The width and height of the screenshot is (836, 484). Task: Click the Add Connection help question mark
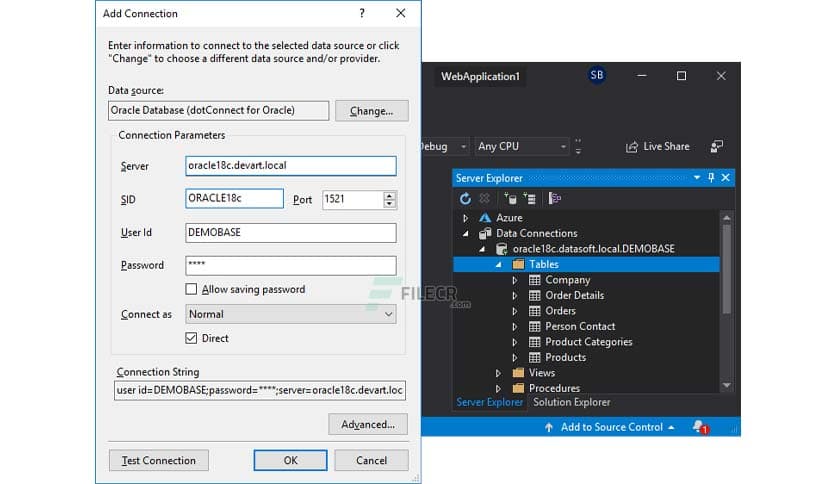362,13
